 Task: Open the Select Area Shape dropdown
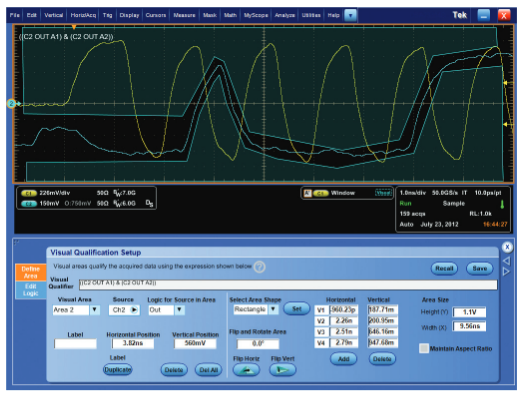click(273, 309)
